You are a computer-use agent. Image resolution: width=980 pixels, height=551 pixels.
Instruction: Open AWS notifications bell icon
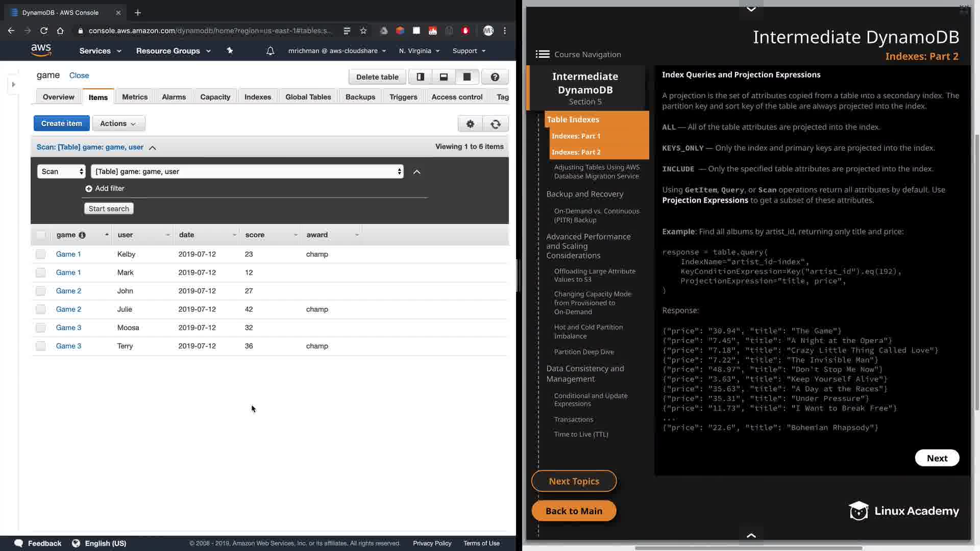click(271, 51)
